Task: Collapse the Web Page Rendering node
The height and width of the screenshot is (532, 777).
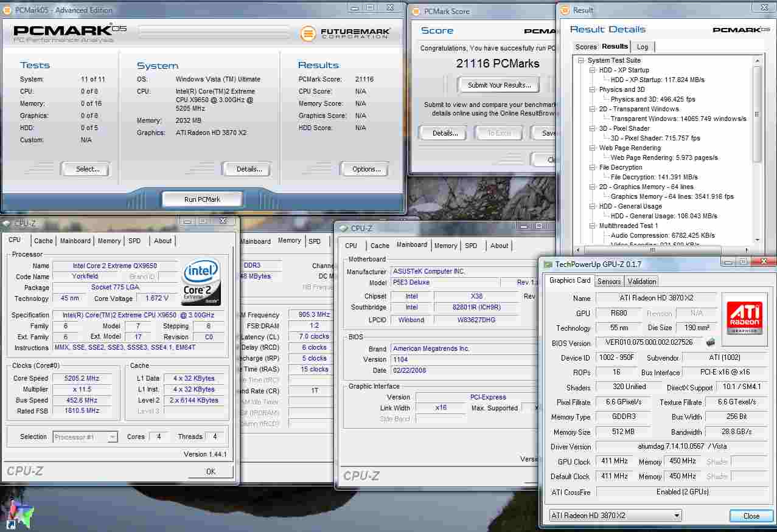Action: point(593,148)
